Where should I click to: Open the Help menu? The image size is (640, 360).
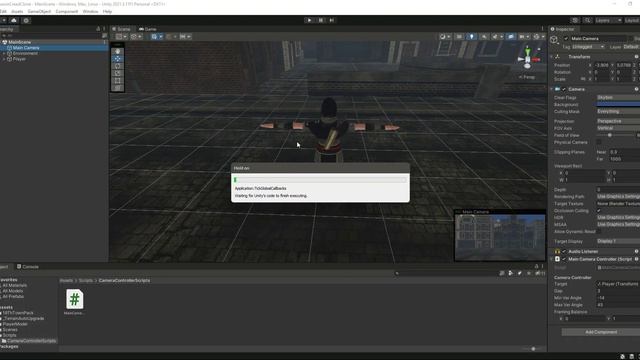click(107, 11)
